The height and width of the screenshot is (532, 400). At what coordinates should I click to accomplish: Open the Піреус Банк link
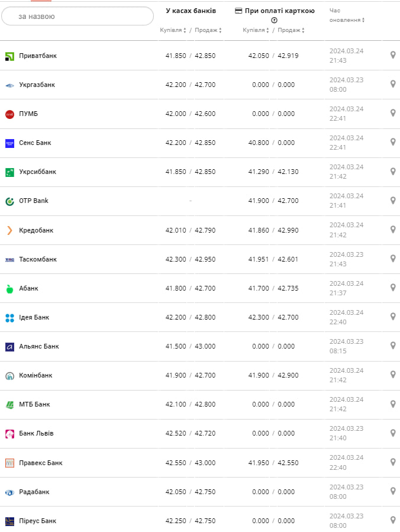pos(38,521)
